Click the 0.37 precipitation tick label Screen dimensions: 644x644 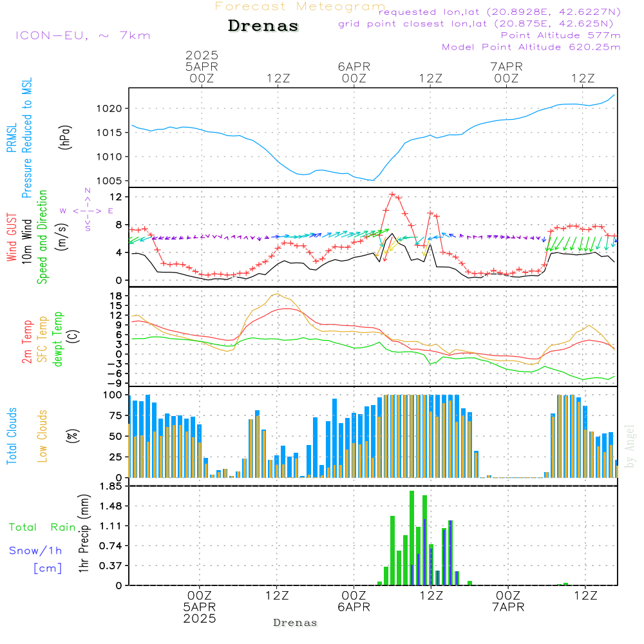[111, 565]
